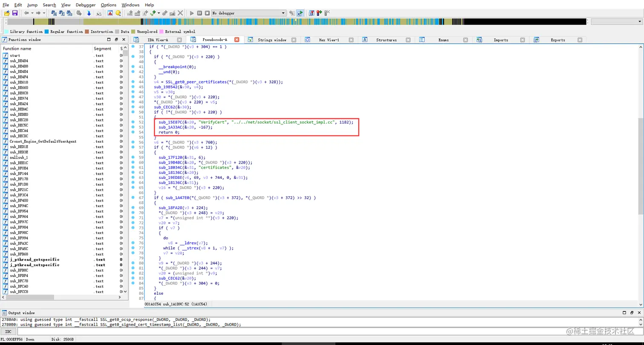Click the breakpoint dot on line 67
This screenshot has width=644, height=345.
coord(133,198)
